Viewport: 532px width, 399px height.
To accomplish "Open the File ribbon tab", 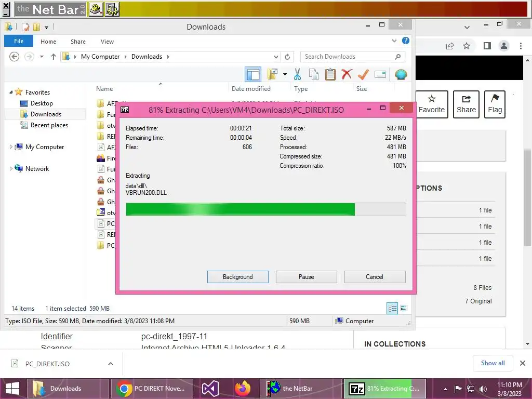I will [x=19, y=41].
